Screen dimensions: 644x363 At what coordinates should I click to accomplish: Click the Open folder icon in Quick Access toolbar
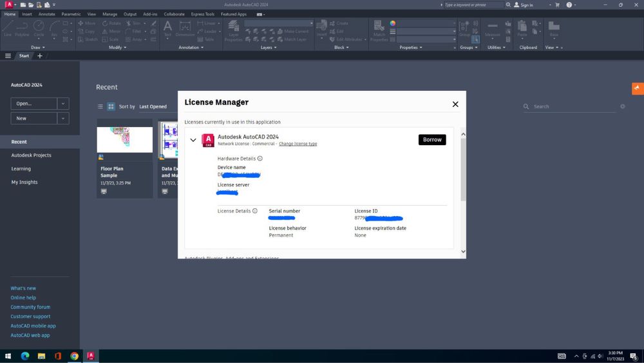click(31, 5)
